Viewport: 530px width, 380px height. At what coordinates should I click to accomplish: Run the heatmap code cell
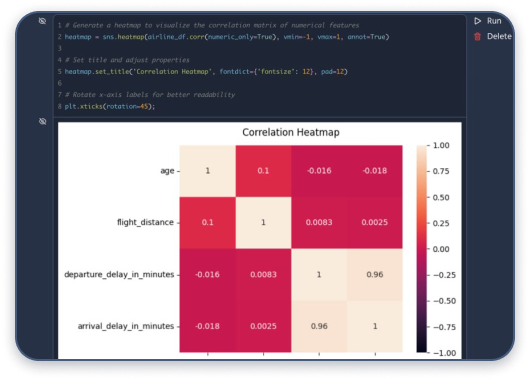pyautogui.click(x=487, y=21)
